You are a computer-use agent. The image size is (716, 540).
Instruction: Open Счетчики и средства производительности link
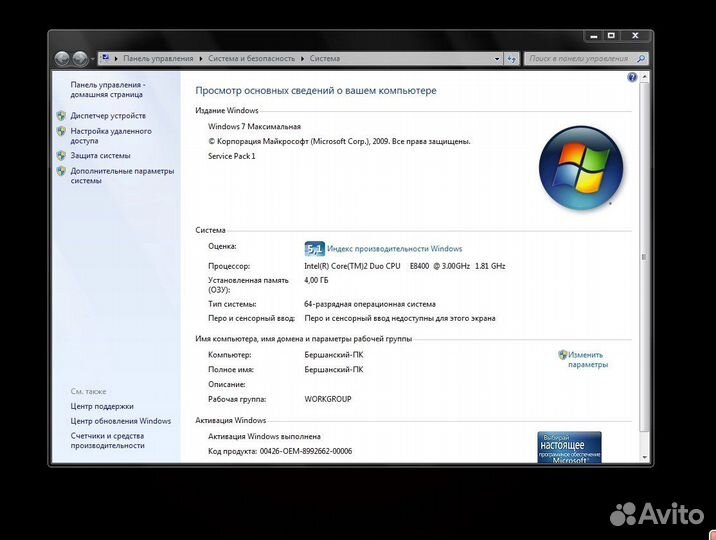coord(107,440)
